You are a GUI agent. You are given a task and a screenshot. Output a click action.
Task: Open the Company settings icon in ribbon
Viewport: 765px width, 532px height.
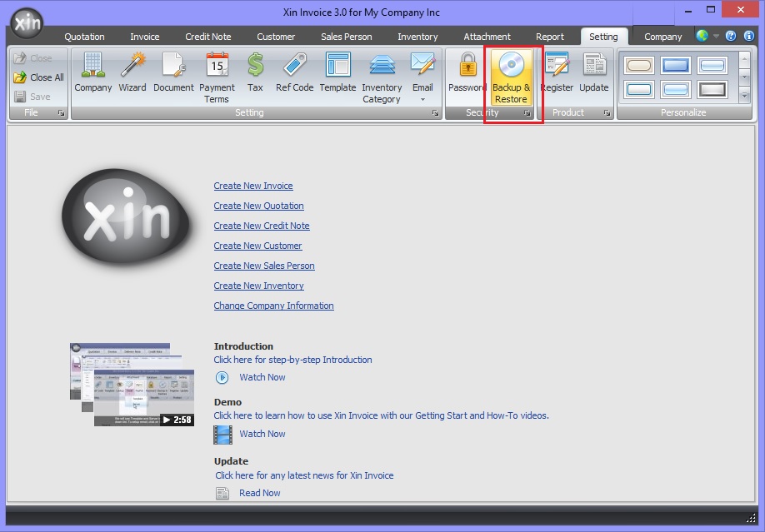pyautogui.click(x=93, y=72)
